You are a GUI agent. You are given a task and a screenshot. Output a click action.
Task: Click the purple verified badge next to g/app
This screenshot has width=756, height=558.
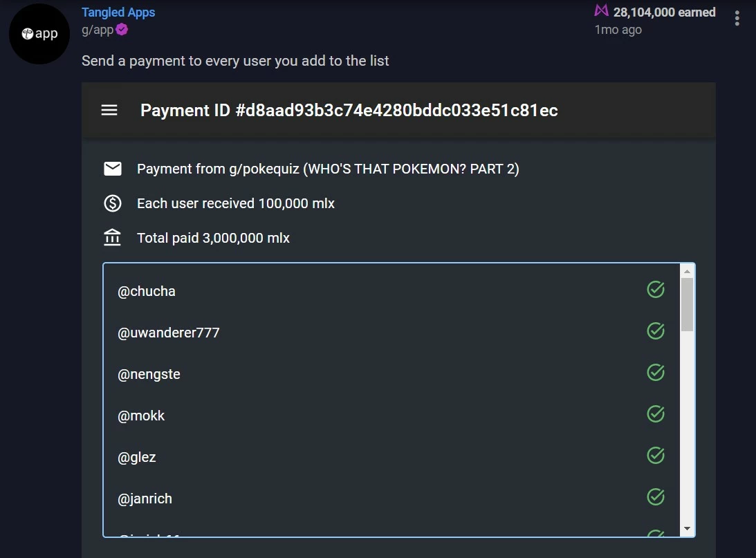[x=122, y=30]
